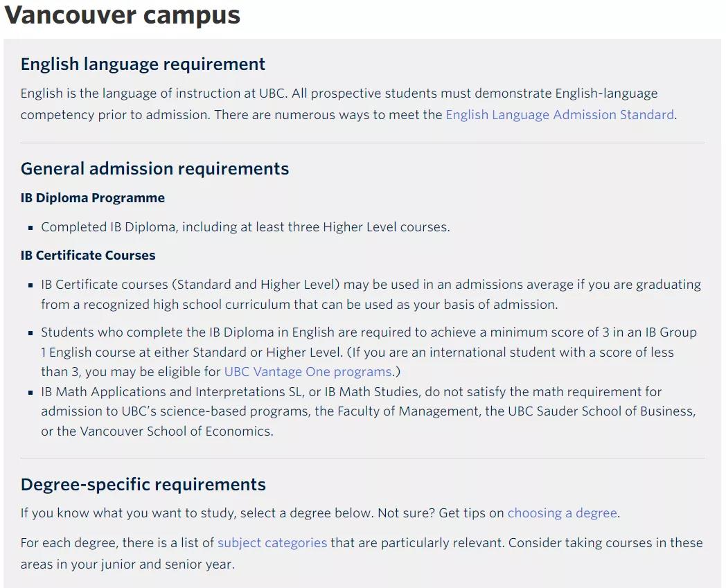
Task: Click the English language requirement heading
Action: 143,64
